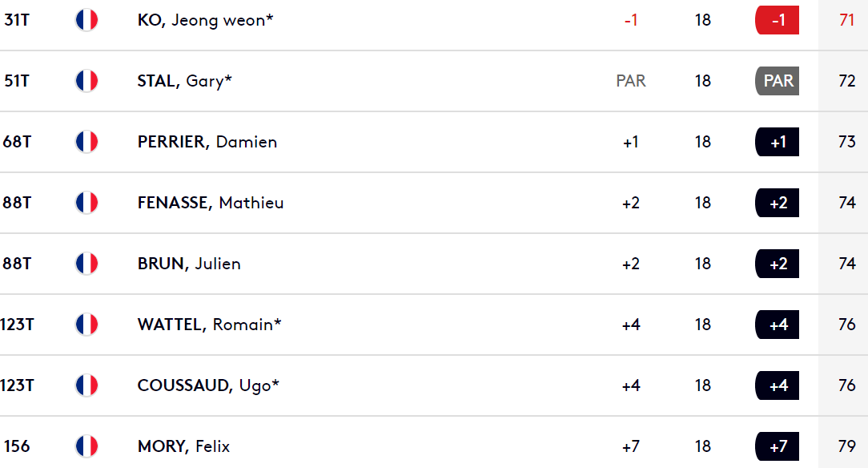The width and height of the screenshot is (868, 468).
Task: Click the +1 badge in PERRIER row
Action: (x=778, y=142)
